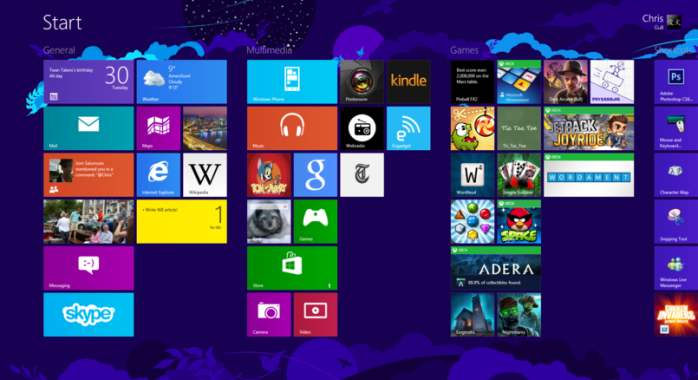Open the Skype tile
The height and width of the screenshot is (380, 698).
tap(89, 315)
